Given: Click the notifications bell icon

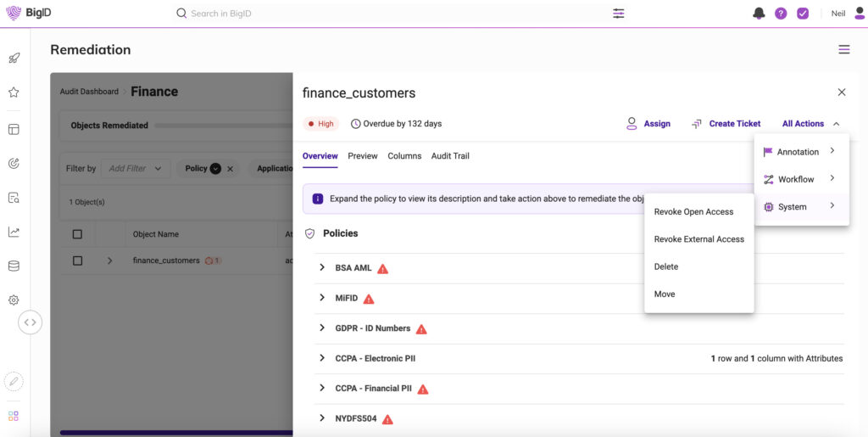Looking at the screenshot, I should pos(759,14).
